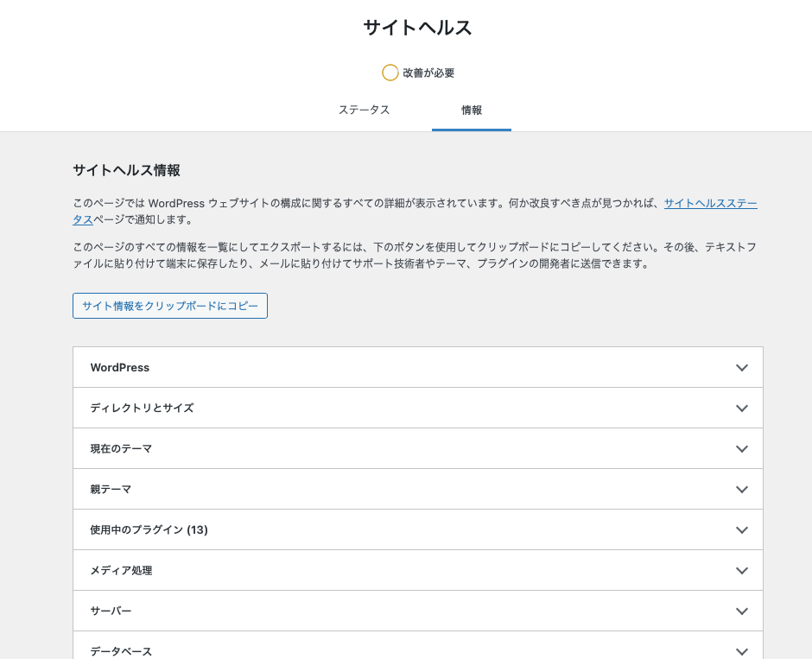Click the サイトヘルス情報 heading
The width and height of the screenshot is (812, 659).
pos(126,170)
